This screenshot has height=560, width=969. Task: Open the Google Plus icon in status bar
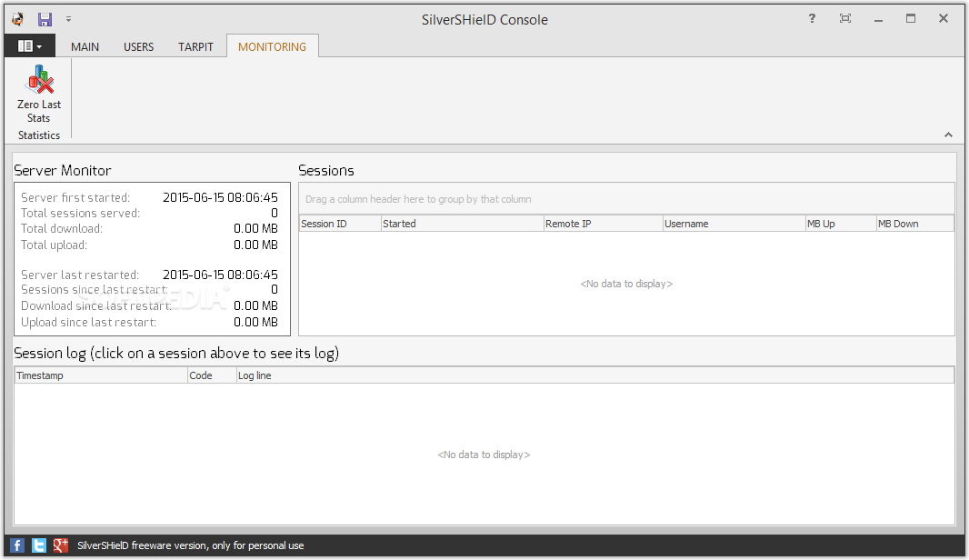coord(60,545)
